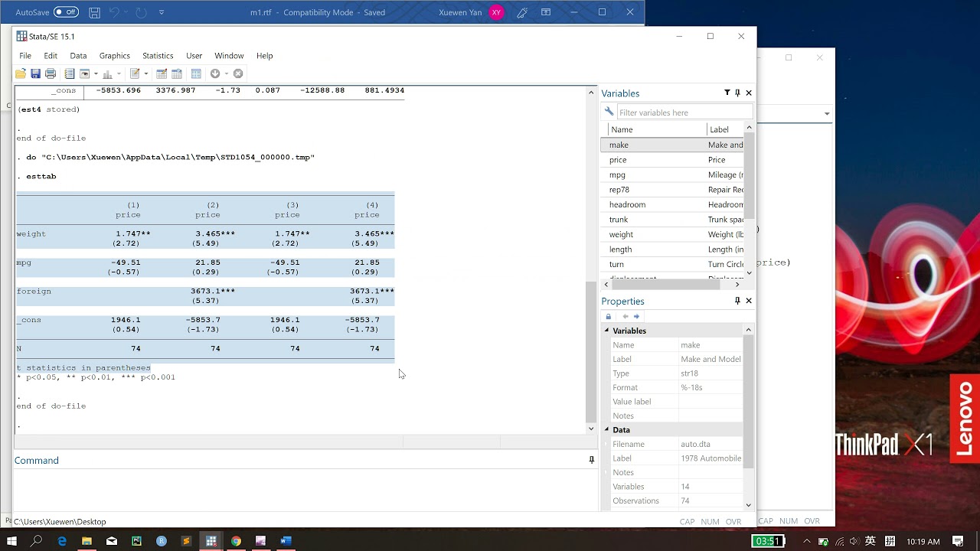The width and height of the screenshot is (980, 551).
Task: Click the Label column header in Variables
Action: click(724, 129)
